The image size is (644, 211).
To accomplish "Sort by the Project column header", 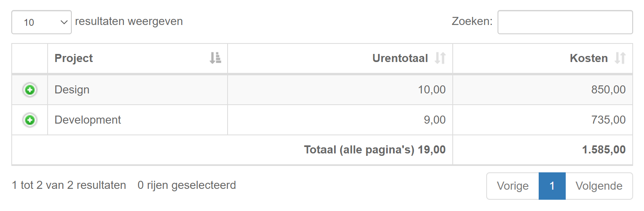I will pyautogui.click(x=74, y=58).
